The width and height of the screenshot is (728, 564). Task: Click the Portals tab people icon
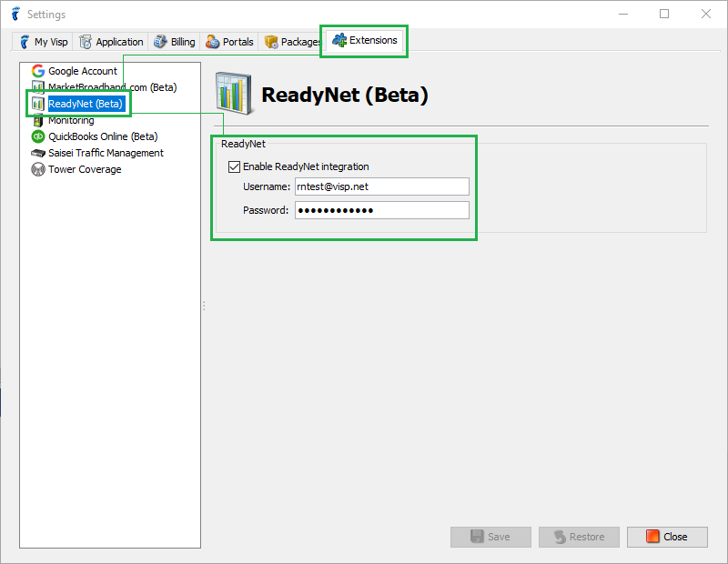[213, 42]
